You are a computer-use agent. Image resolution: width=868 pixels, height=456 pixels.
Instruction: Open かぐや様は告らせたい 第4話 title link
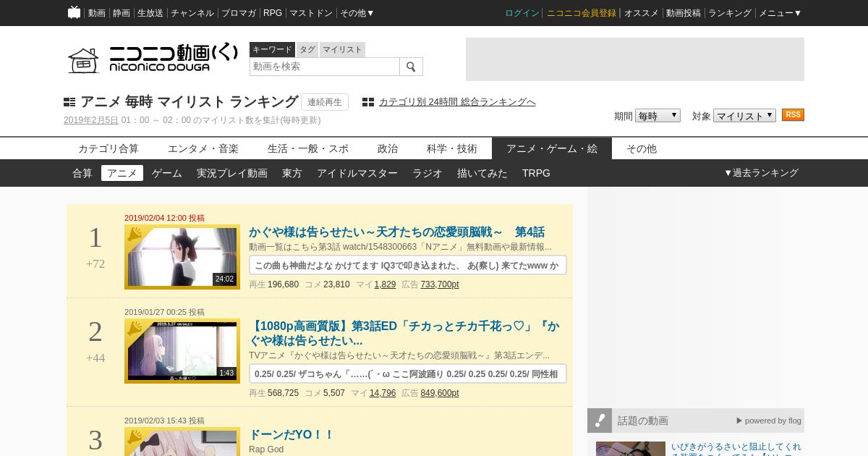[x=396, y=232]
